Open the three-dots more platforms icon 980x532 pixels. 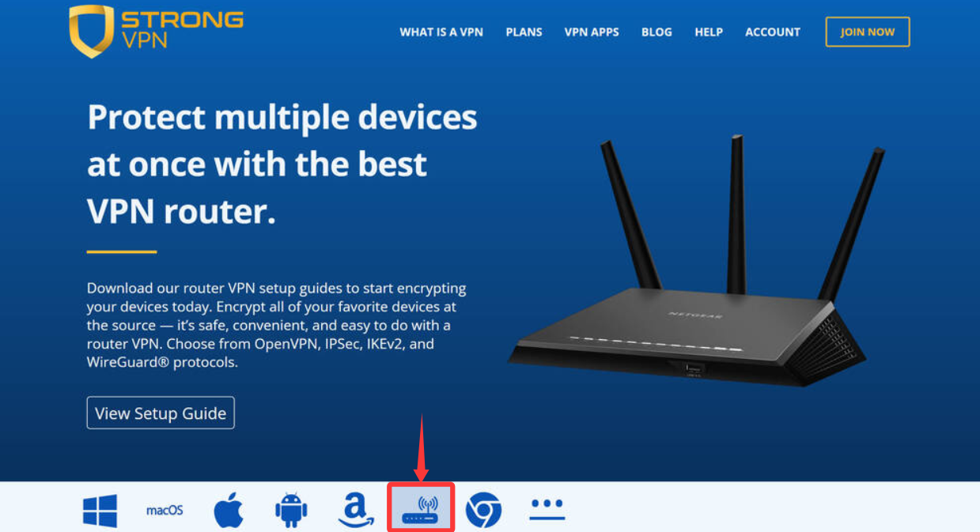pos(547,510)
